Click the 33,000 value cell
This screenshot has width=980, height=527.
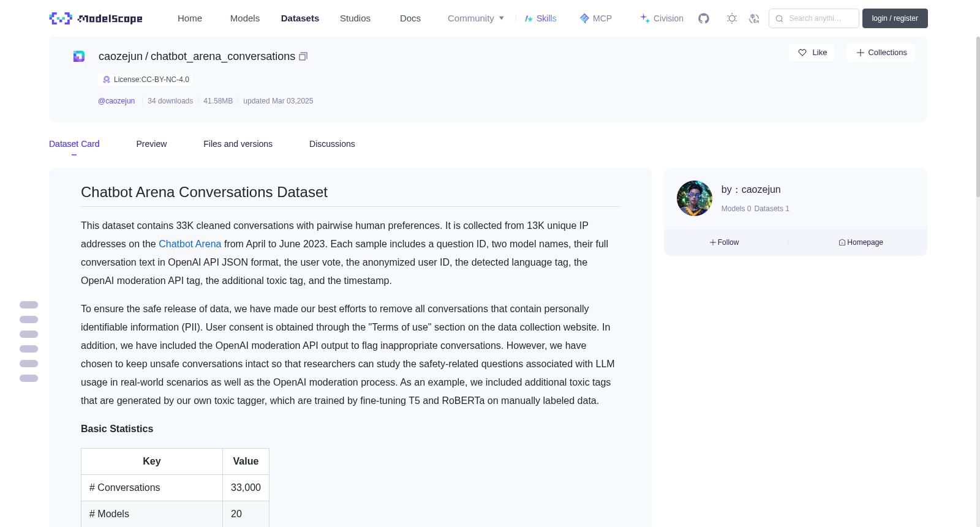[246, 488]
